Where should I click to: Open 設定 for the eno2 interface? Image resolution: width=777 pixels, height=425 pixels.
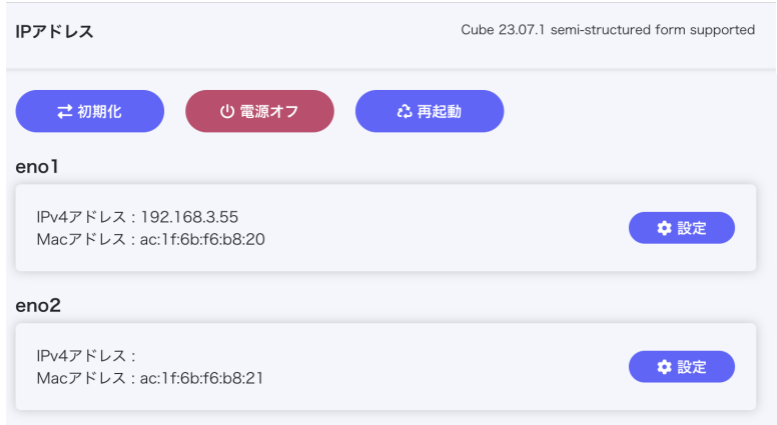[x=681, y=367]
